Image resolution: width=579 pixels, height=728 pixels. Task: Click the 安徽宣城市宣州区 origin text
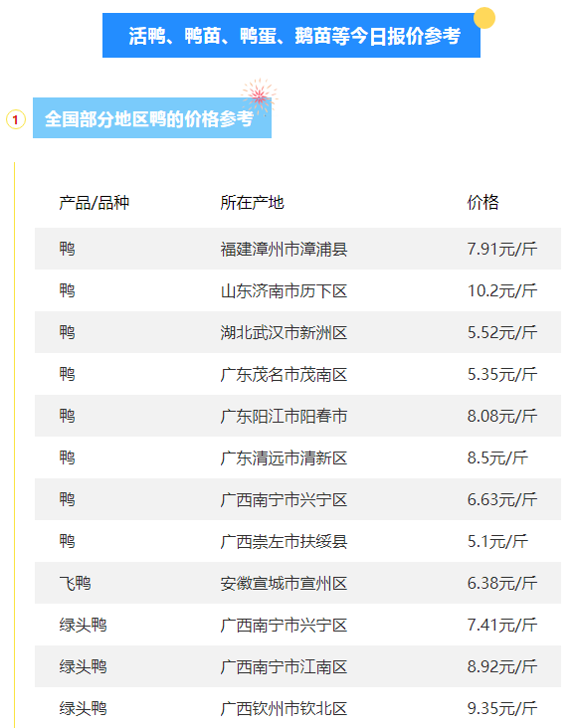284,583
